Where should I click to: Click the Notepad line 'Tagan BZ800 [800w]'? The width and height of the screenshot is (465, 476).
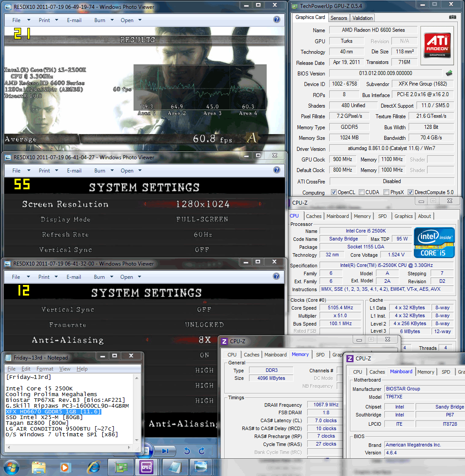point(37,423)
